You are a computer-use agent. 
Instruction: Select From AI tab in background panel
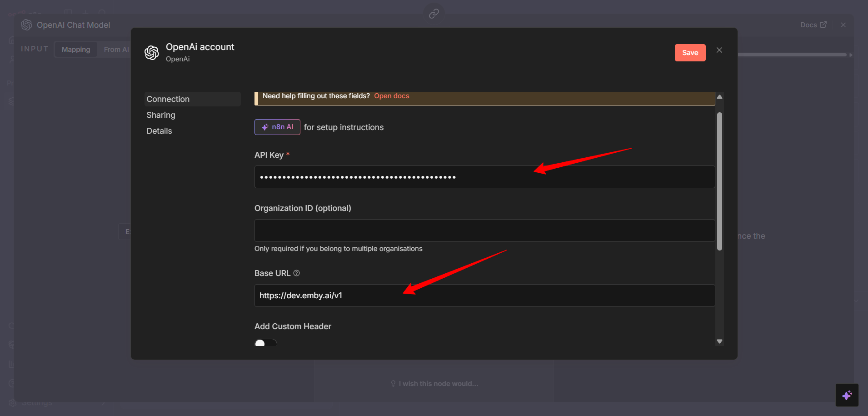116,49
